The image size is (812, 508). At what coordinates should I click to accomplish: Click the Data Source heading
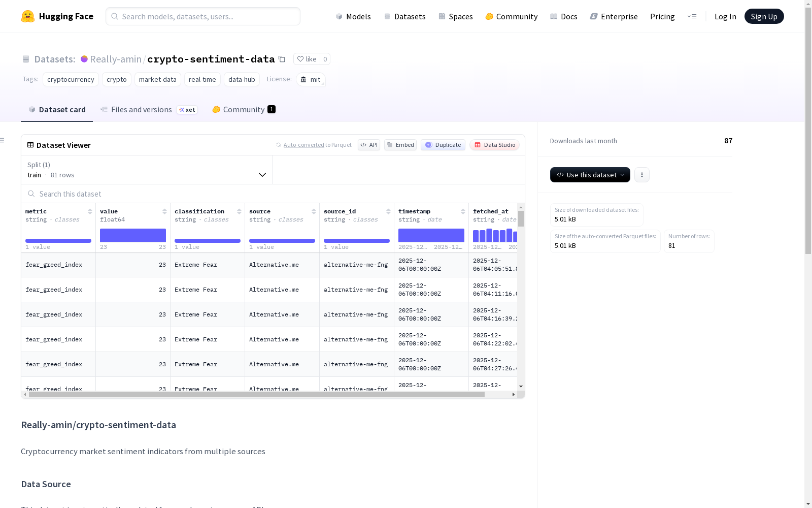coord(46,484)
